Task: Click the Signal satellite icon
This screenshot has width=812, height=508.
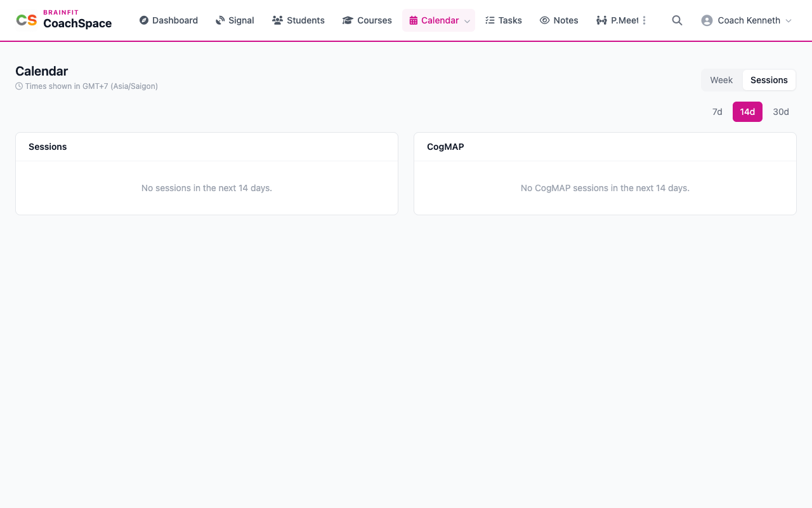Action: pos(220,20)
